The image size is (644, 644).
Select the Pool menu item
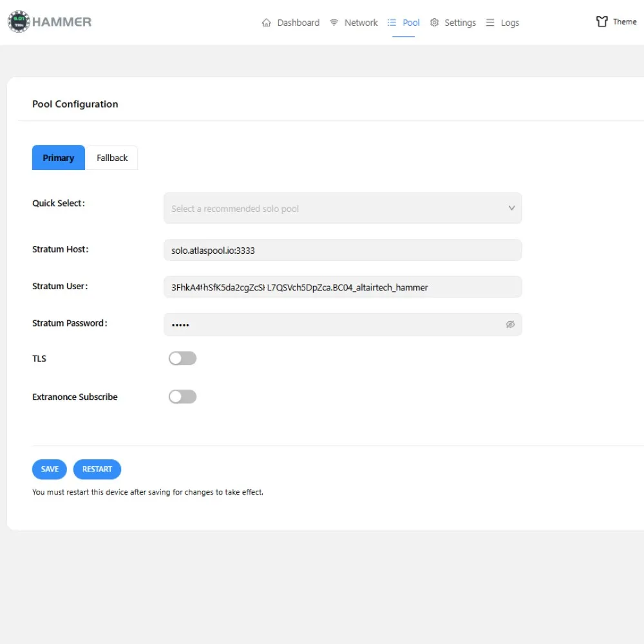(403, 23)
